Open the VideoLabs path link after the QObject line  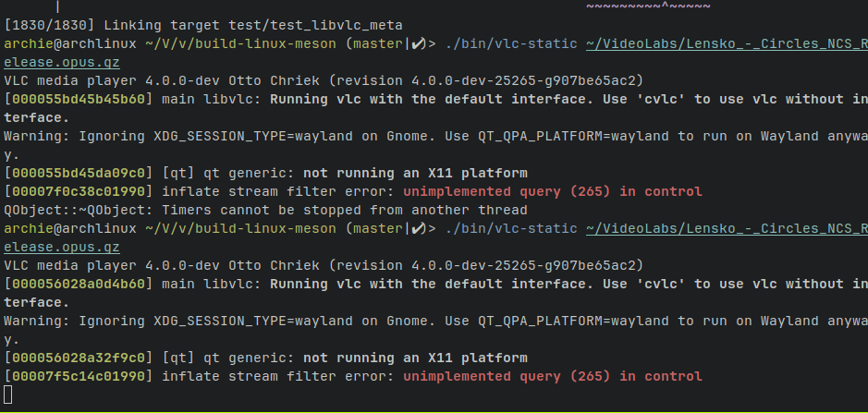tap(727, 228)
